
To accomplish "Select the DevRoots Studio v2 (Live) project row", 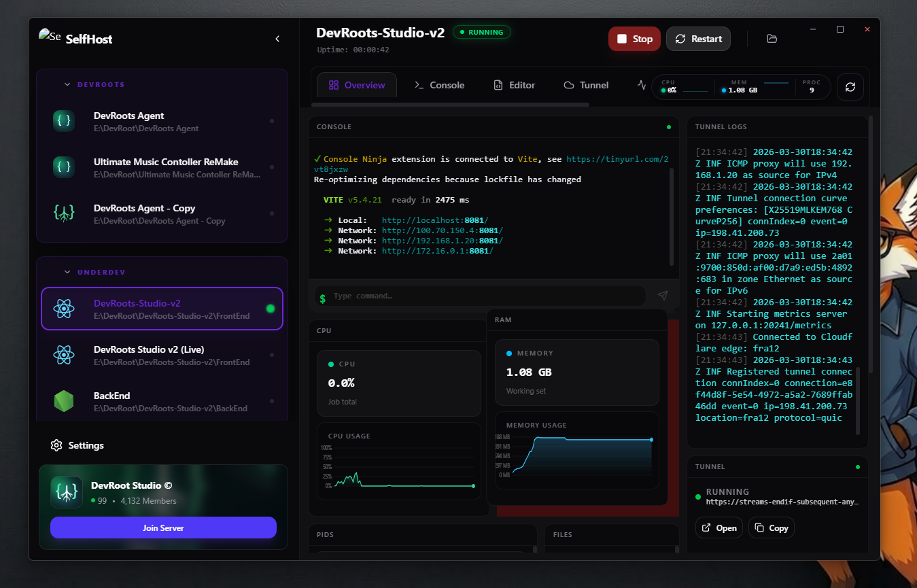I will click(162, 355).
